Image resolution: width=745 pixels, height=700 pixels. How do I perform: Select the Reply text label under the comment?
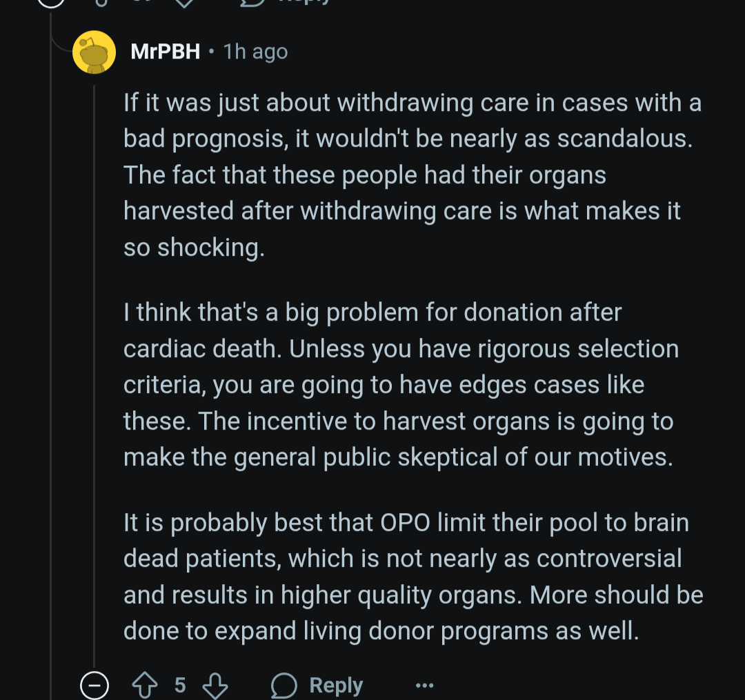(x=336, y=686)
